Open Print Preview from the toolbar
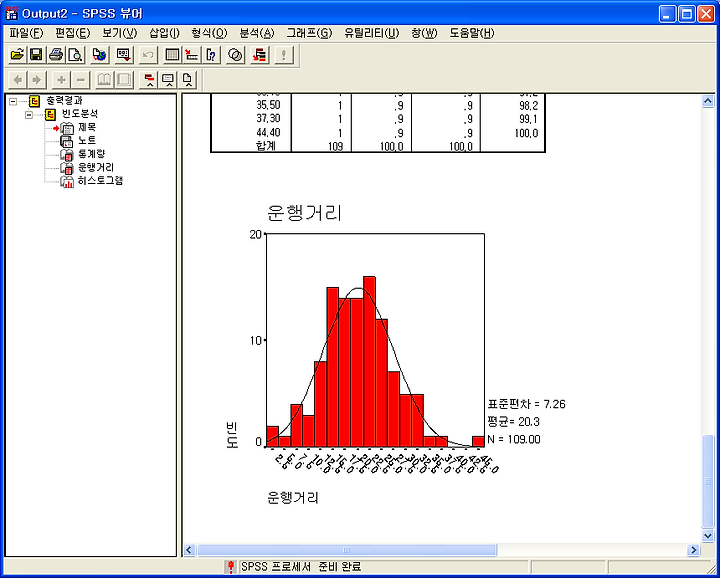Screen dimensions: 720x578 [x=74, y=55]
